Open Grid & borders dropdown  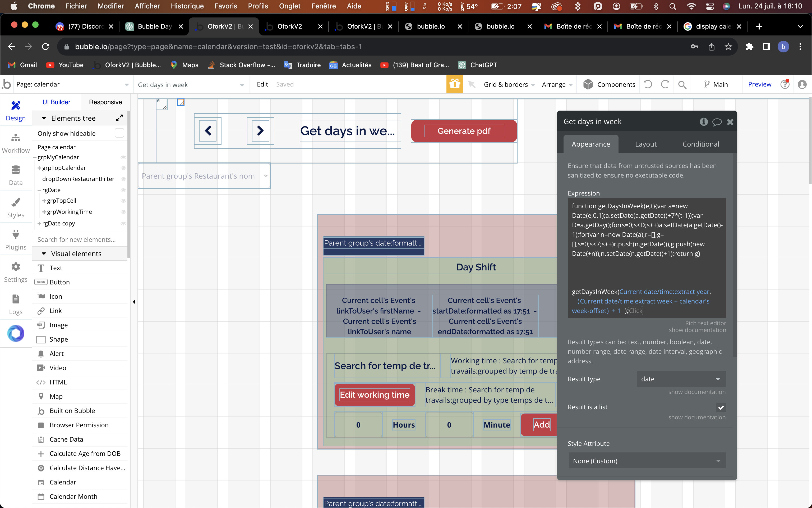[509, 84]
